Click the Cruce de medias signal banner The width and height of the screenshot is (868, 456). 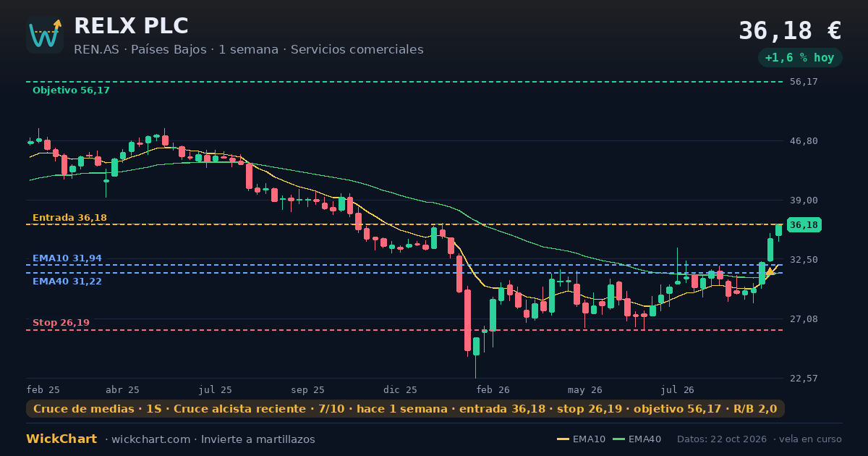405,409
